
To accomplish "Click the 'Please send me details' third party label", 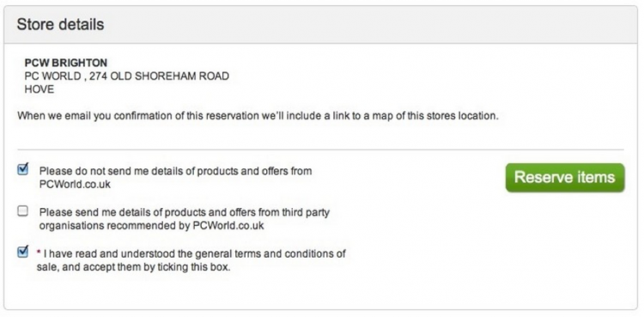I will coord(185,219).
